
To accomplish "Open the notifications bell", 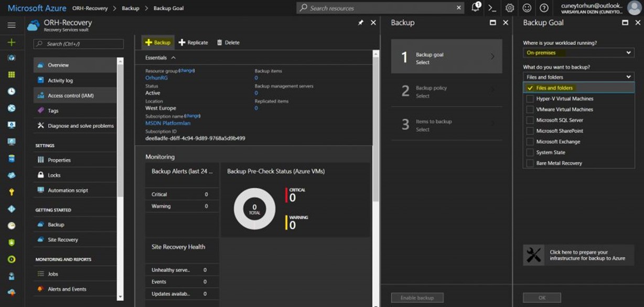I will [476, 7].
